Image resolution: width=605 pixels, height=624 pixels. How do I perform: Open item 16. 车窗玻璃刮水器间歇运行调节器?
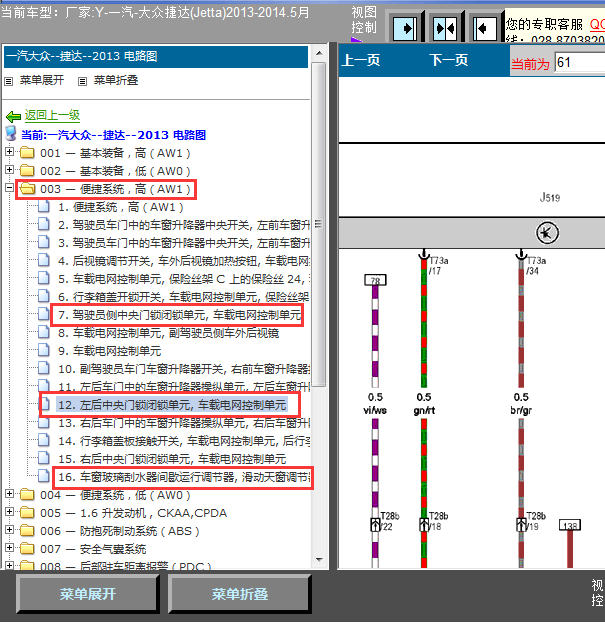point(184,477)
